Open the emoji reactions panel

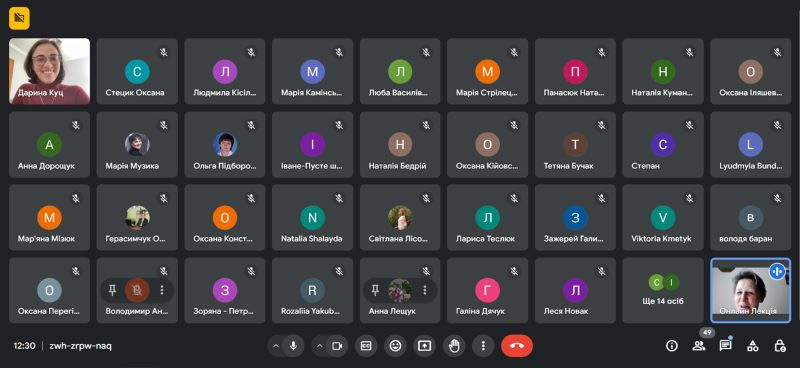point(395,346)
